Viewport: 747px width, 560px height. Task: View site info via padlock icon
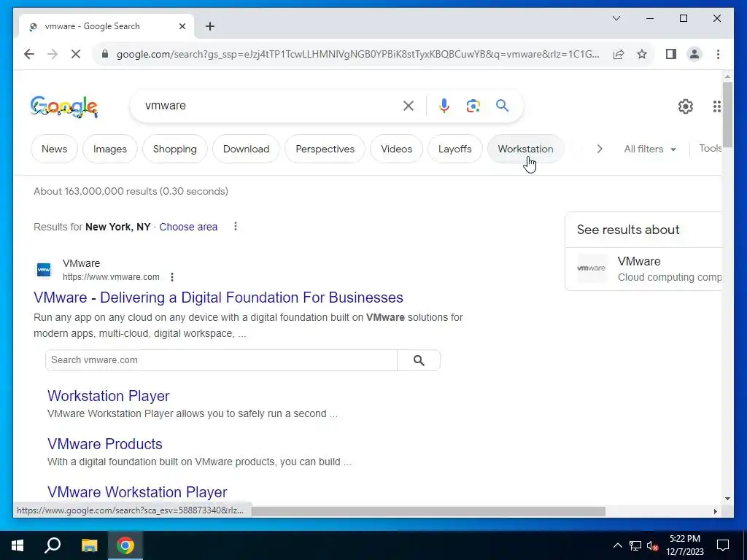[x=105, y=54]
